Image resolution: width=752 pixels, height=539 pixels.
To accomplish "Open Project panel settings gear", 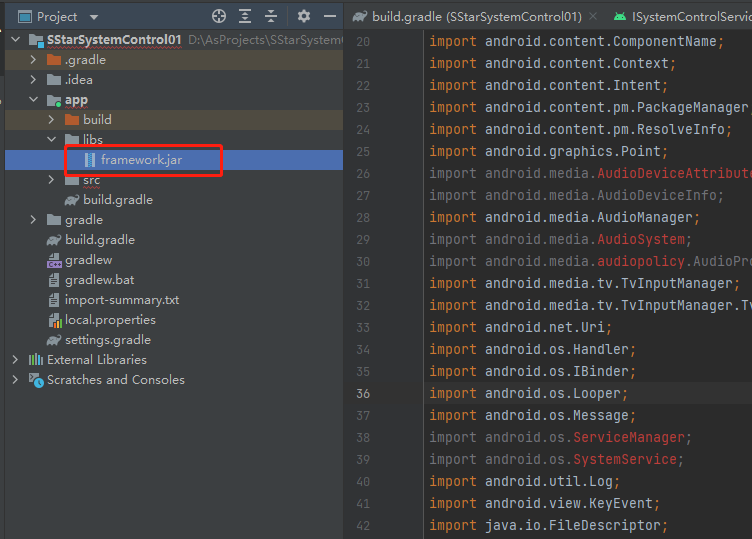I will [304, 16].
